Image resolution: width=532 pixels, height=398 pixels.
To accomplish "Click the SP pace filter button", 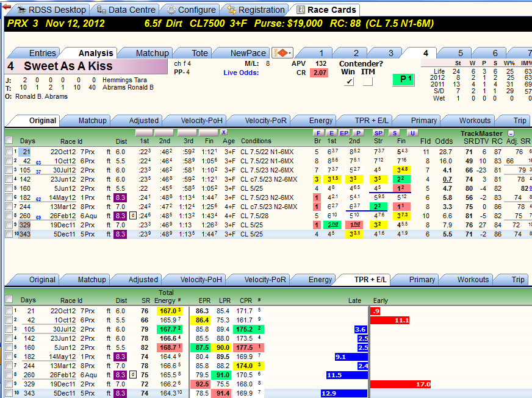I will 378,133.
